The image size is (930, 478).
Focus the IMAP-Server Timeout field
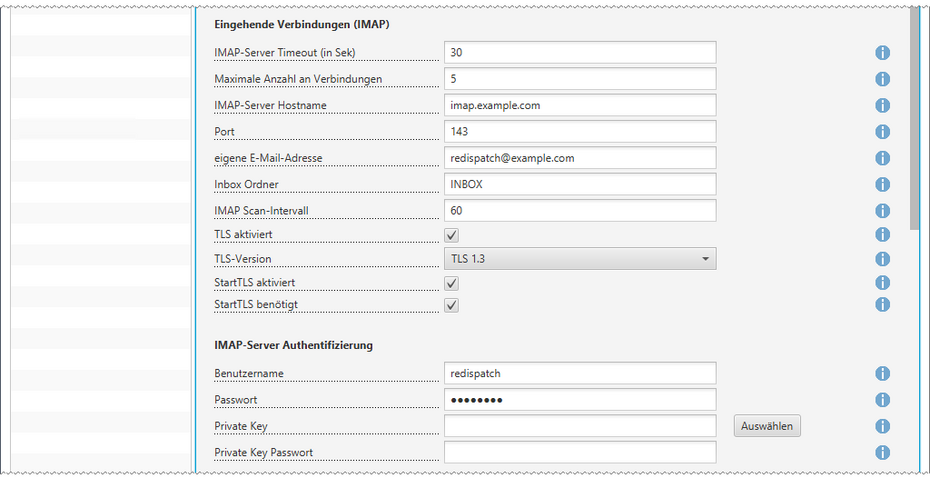(580, 52)
